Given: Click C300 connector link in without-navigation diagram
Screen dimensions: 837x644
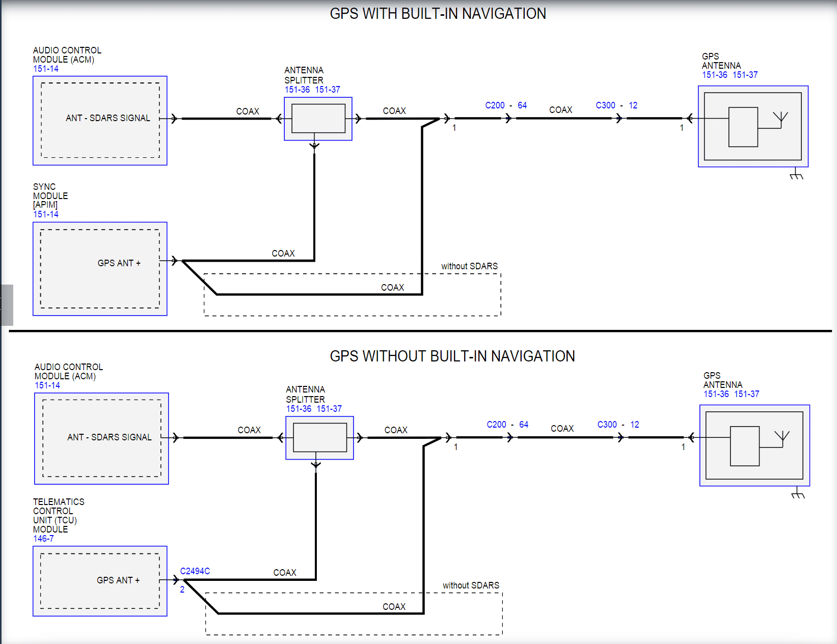Looking at the screenshot, I should coord(607,425).
